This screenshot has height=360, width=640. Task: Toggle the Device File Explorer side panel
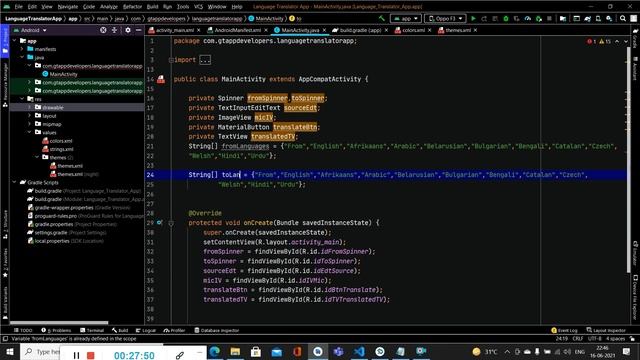[x=635, y=297]
